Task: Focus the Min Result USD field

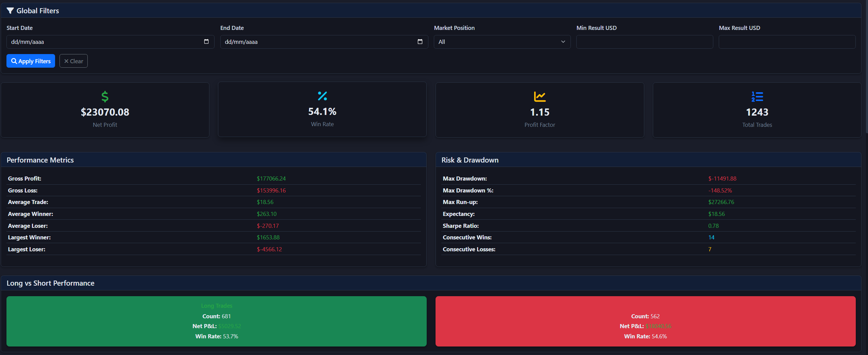Action: tap(644, 42)
